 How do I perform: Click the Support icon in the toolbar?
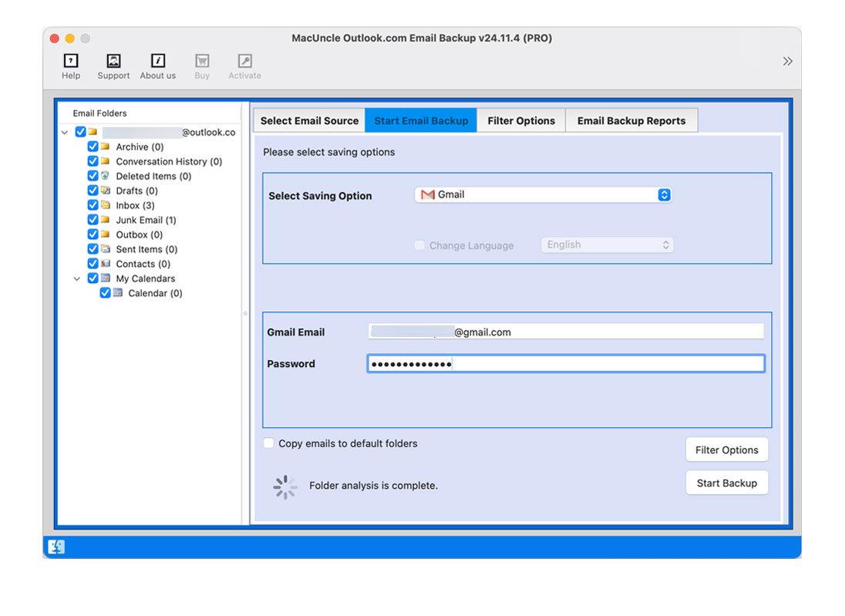click(113, 65)
